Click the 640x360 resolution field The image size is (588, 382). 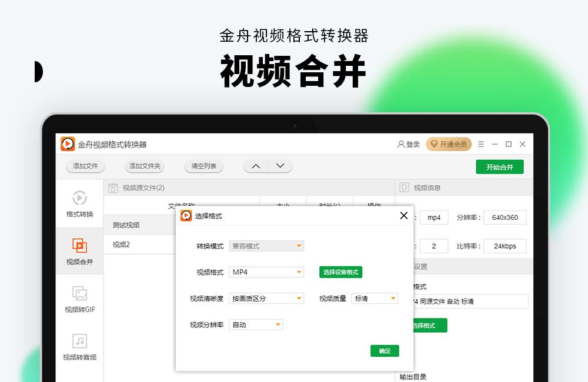505,217
